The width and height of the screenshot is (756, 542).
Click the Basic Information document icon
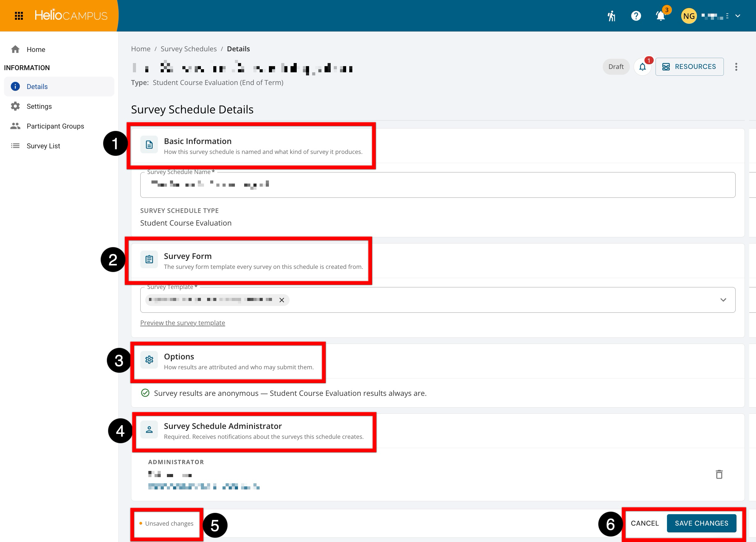point(149,145)
